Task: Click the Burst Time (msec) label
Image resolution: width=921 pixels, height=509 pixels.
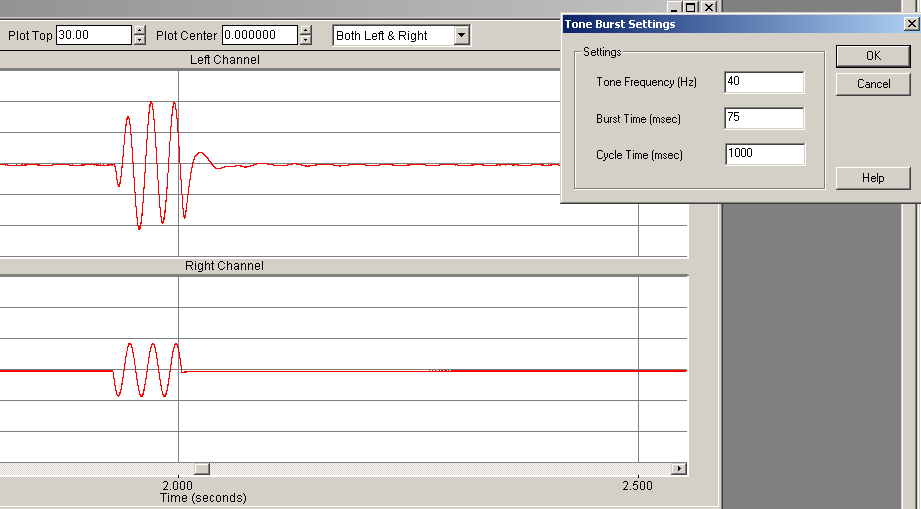Action: pos(638,119)
